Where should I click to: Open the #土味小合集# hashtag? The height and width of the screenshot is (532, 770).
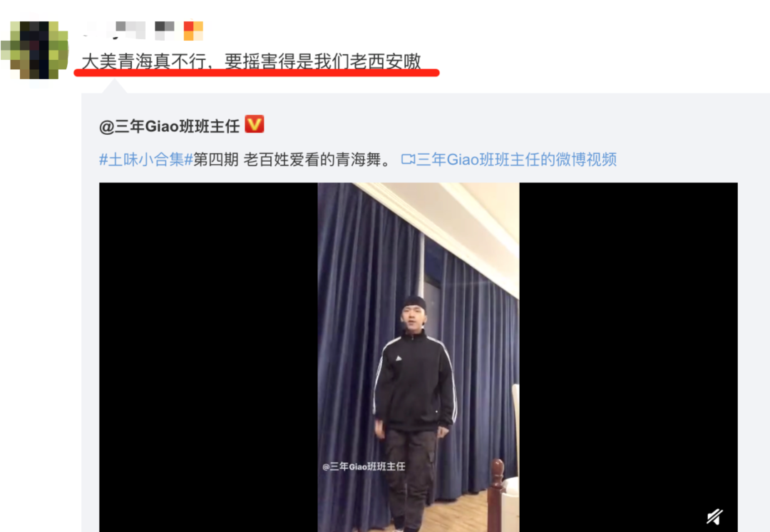146,160
